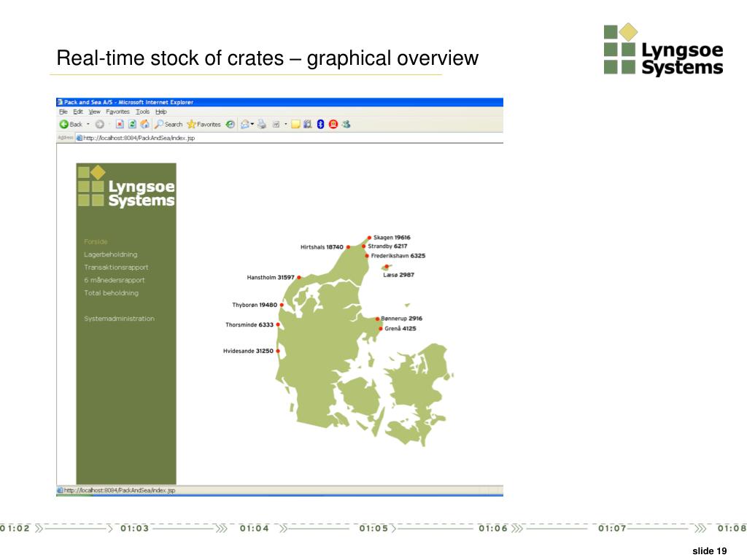The width and height of the screenshot is (747, 560).
Task: Open the Favorites menu
Action: click(x=117, y=112)
